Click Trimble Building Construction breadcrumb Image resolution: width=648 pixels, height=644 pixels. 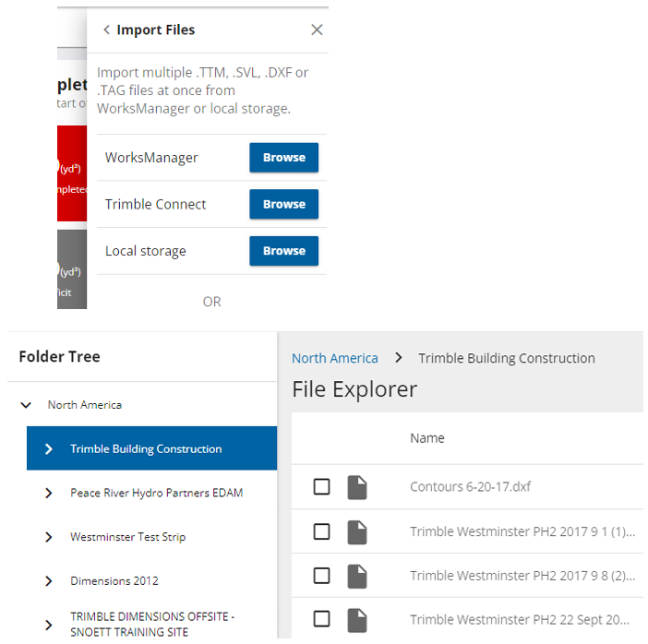[507, 358]
